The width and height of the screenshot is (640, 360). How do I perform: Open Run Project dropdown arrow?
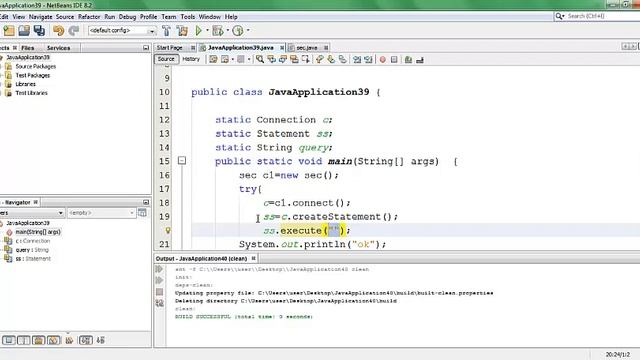coord(207,31)
